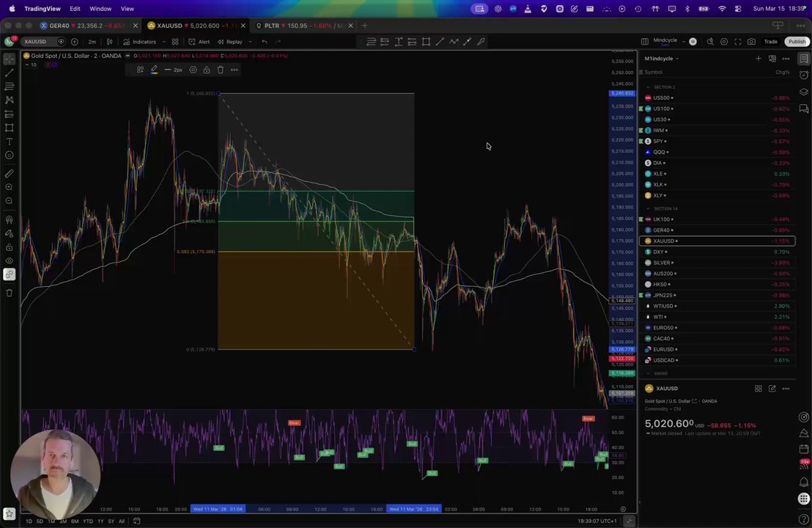
Task: Open the Replay dropdown arrow
Action: (250, 42)
